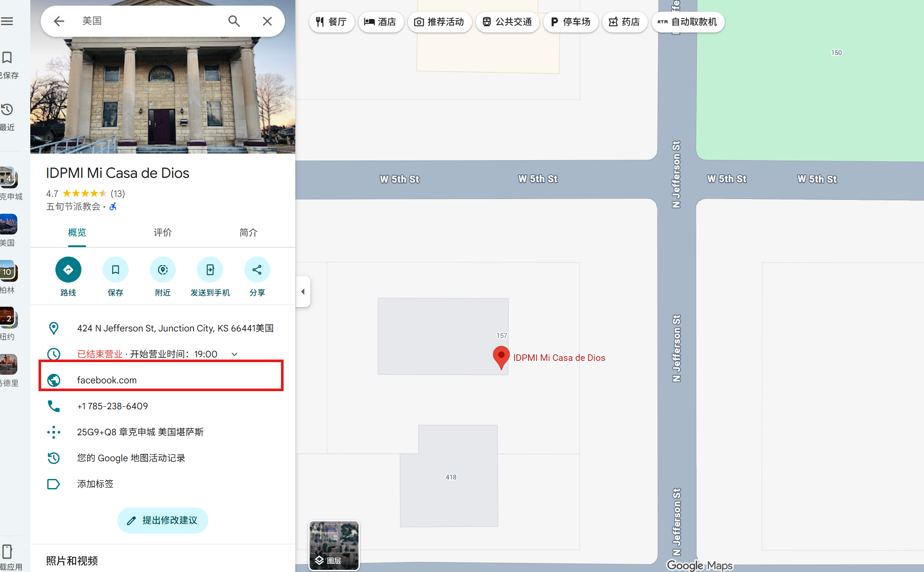
Task: Click the Directions (路线) icon
Action: [x=68, y=270]
